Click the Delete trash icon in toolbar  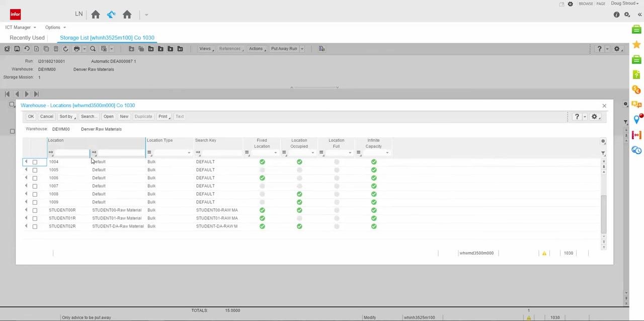click(x=56, y=49)
